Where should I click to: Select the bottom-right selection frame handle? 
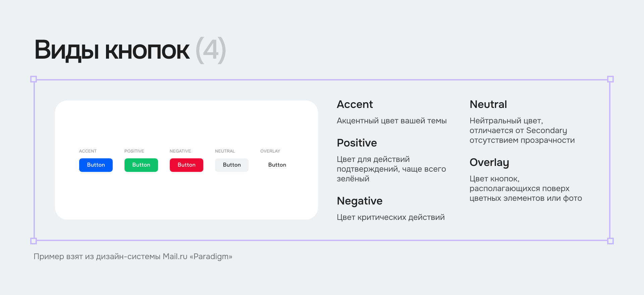coord(610,241)
